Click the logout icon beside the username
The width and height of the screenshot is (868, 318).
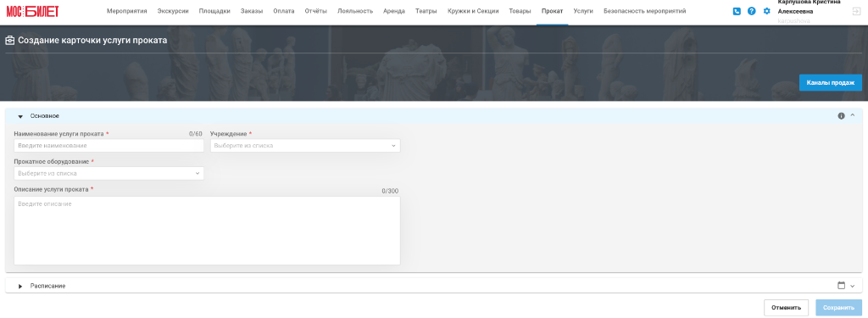tap(856, 11)
